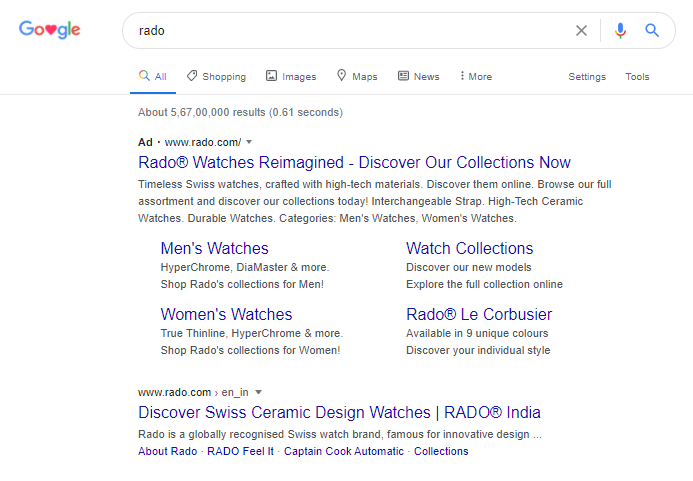Open the Captain Cook Automatic sublink
This screenshot has width=693, height=481.
344,451
